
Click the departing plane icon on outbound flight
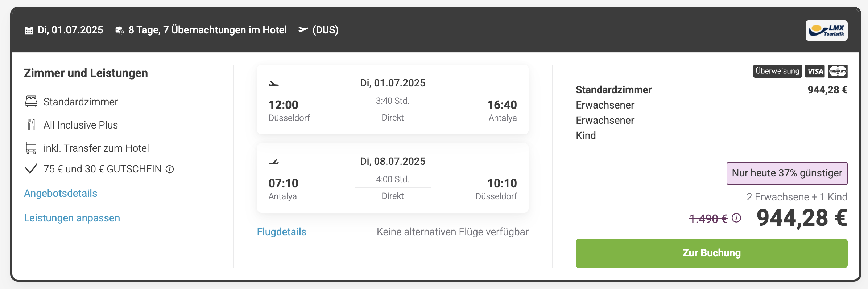[274, 84]
